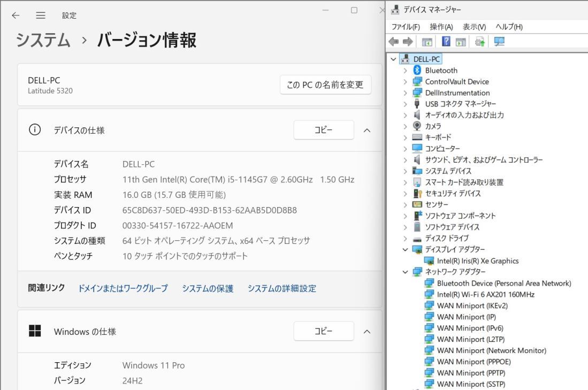The width and height of the screenshot is (588, 390).
Task: Collapse the ディスプレイ アダプター category
Action: [x=405, y=249]
